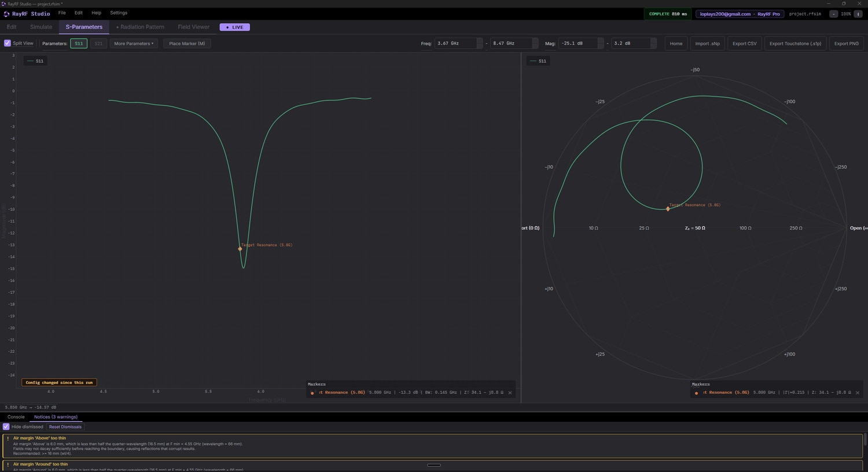Click the zoom out minus button

(x=833, y=14)
